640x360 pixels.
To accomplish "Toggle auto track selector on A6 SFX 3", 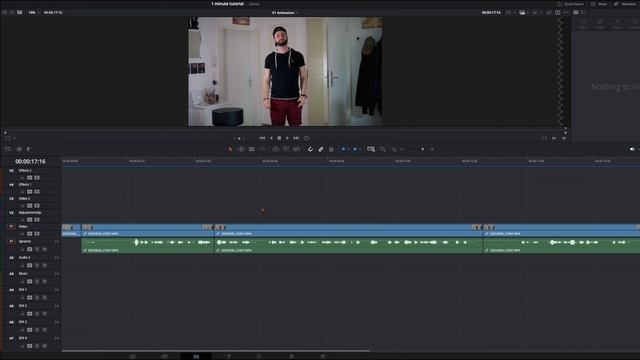I will click(x=29, y=330).
